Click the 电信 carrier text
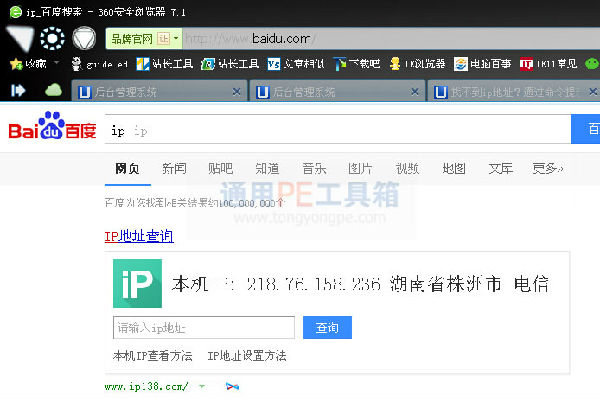Image resolution: width=600 pixels, height=399 pixels. point(531,284)
